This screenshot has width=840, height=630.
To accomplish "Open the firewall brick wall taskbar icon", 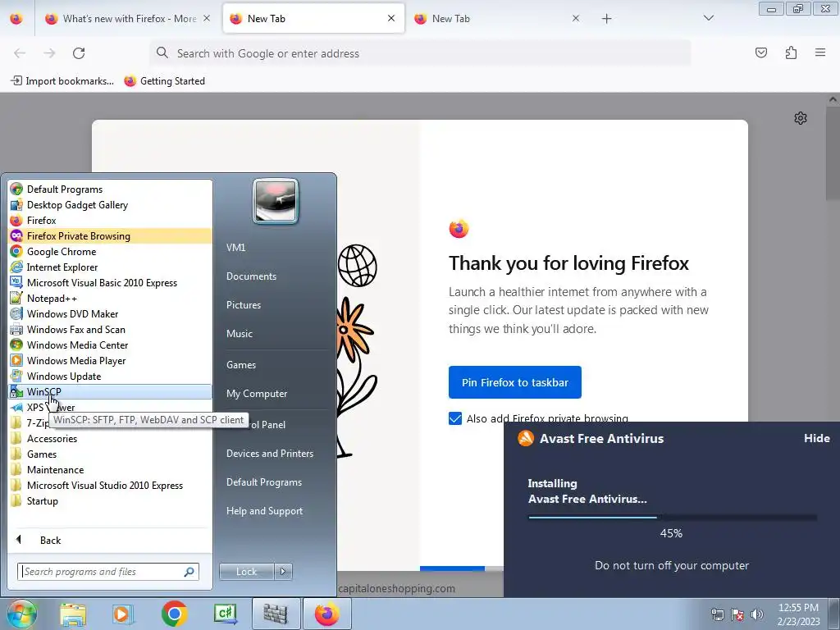I will click(x=276, y=614).
